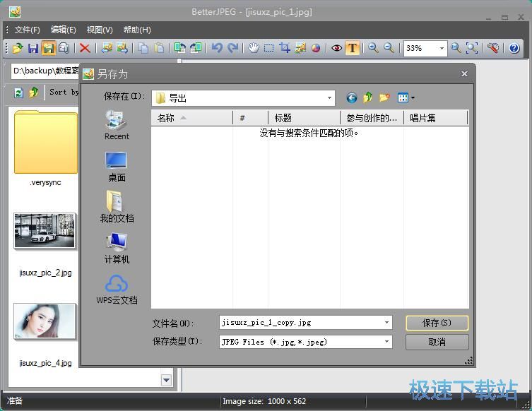Expand the 保存在 folder dropdown
The height and width of the screenshot is (411, 532).
[x=329, y=98]
